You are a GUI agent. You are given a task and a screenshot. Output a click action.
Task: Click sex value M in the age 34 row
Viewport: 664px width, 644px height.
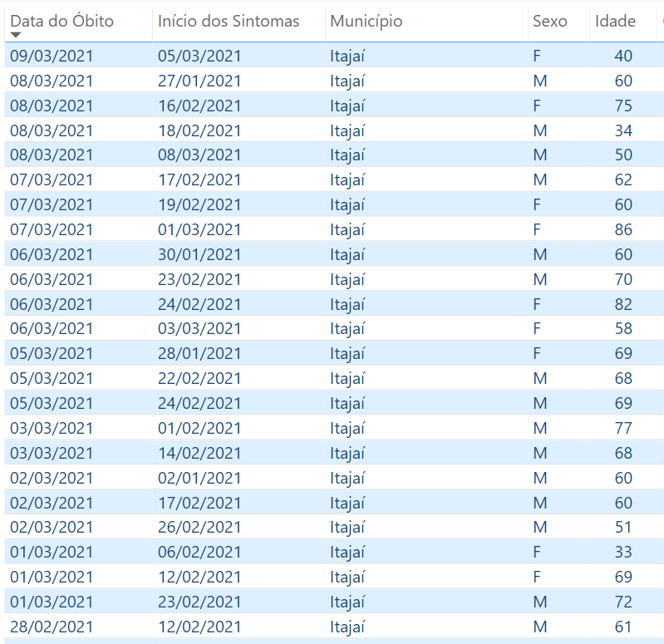click(540, 130)
